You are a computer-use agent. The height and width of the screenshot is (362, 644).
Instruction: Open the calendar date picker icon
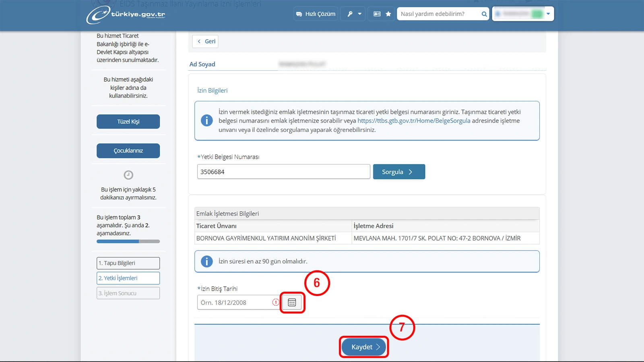point(292,302)
